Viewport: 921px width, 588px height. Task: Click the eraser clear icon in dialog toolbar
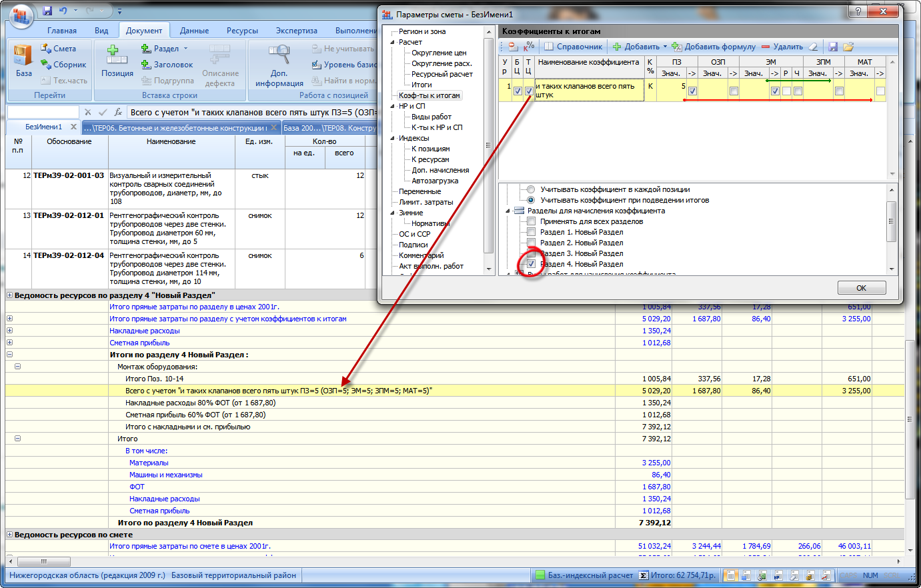(x=812, y=47)
